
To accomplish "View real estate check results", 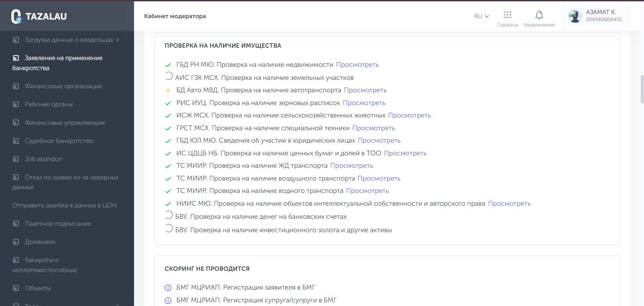I will point(357,65).
